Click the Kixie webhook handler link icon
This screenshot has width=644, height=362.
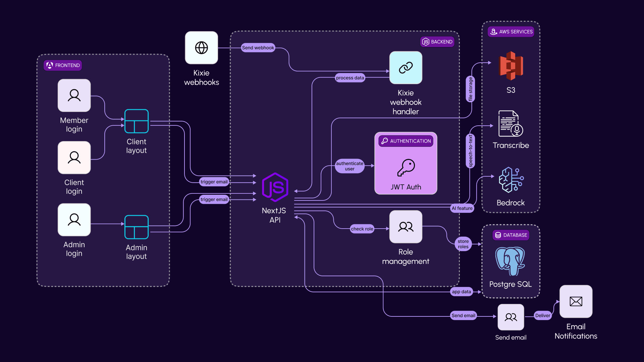[x=406, y=68]
